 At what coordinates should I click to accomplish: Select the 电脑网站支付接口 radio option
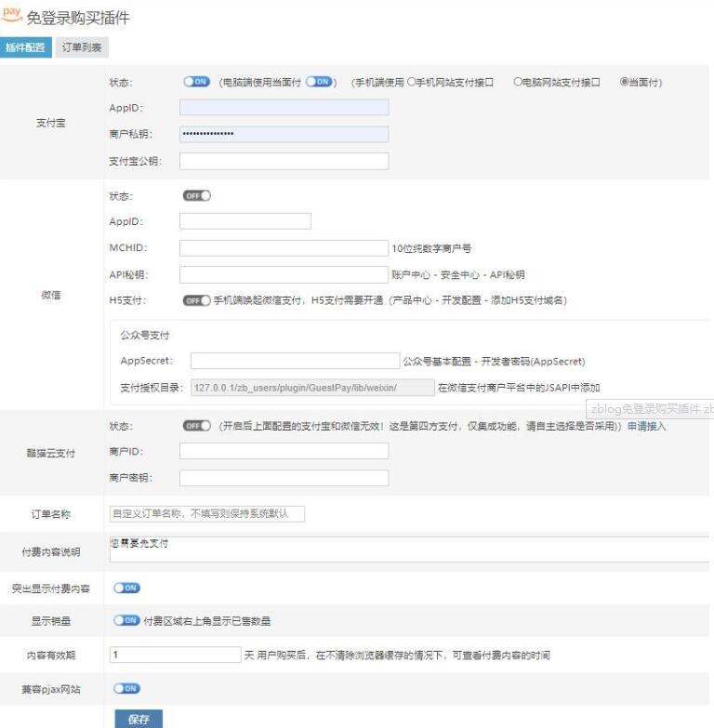click(x=518, y=82)
